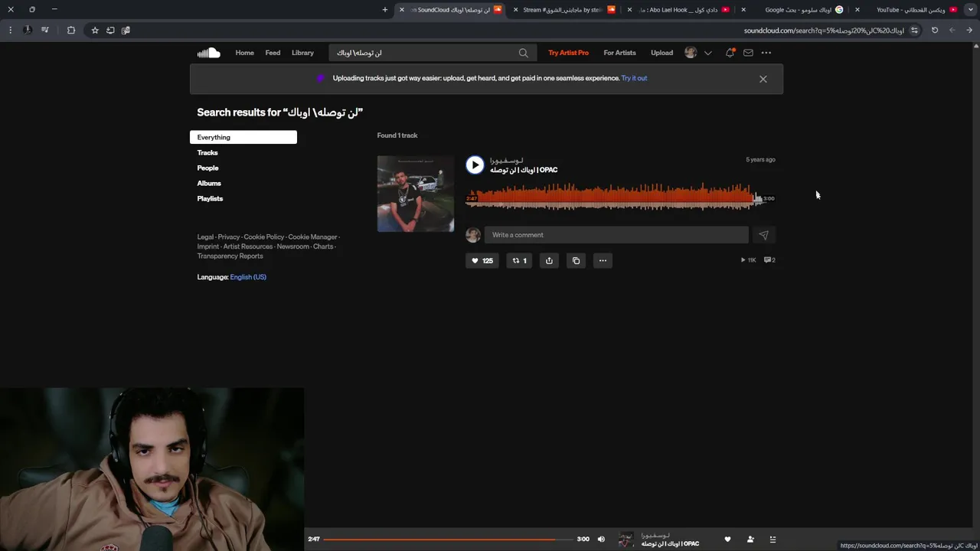980x551 pixels.
Task: Share the track
Action: (x=549, y=260)
